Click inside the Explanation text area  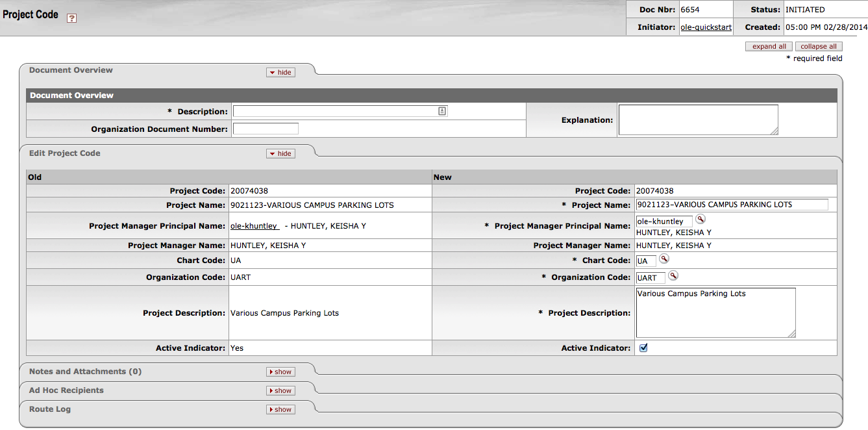698,120
